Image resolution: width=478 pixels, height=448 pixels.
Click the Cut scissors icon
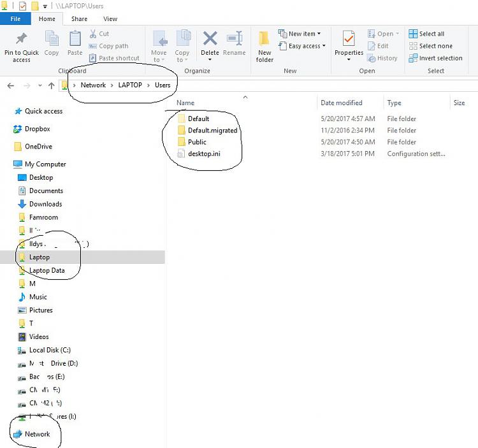[93, 34]
